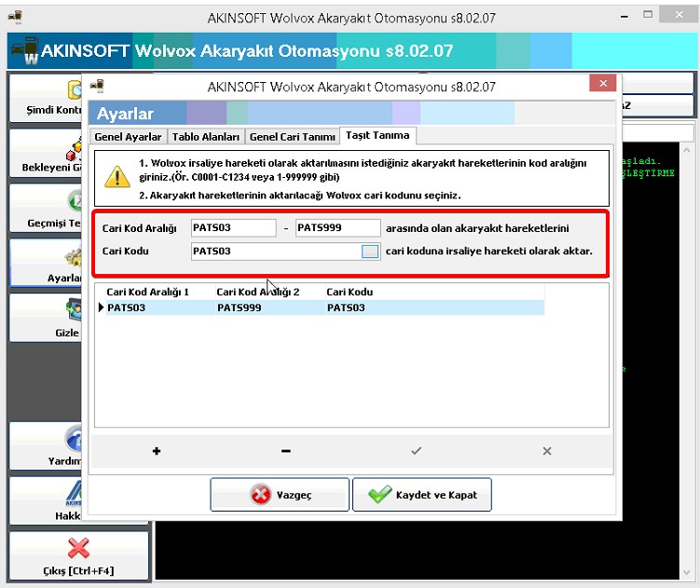Click the warning triangle icon in info box
The width and height of the screenshot is (700, 588).
(x=117, y=176)
